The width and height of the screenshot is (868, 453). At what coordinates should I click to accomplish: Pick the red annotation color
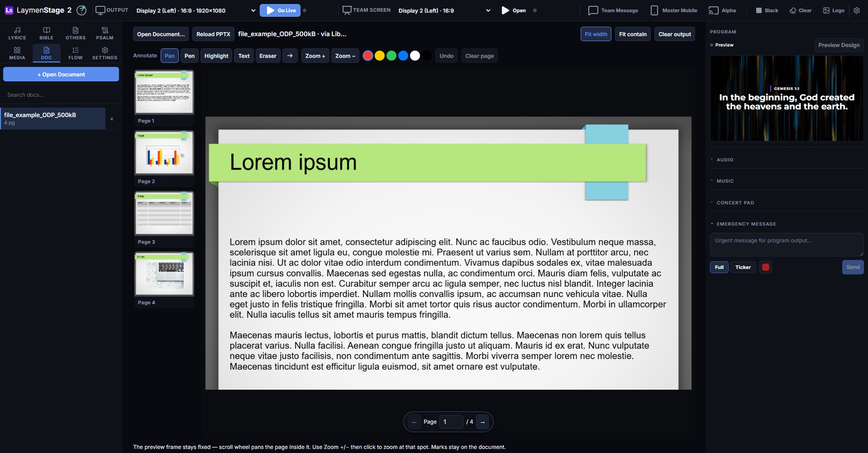click(368, 56)
